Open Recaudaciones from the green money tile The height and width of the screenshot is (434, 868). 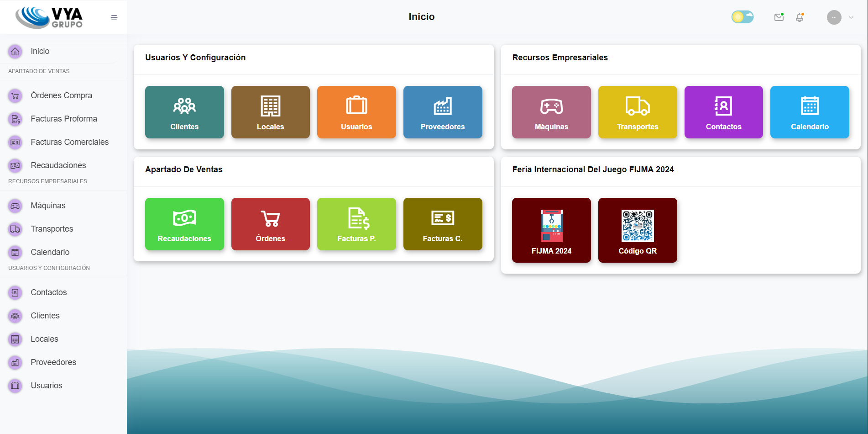point(184,224)
